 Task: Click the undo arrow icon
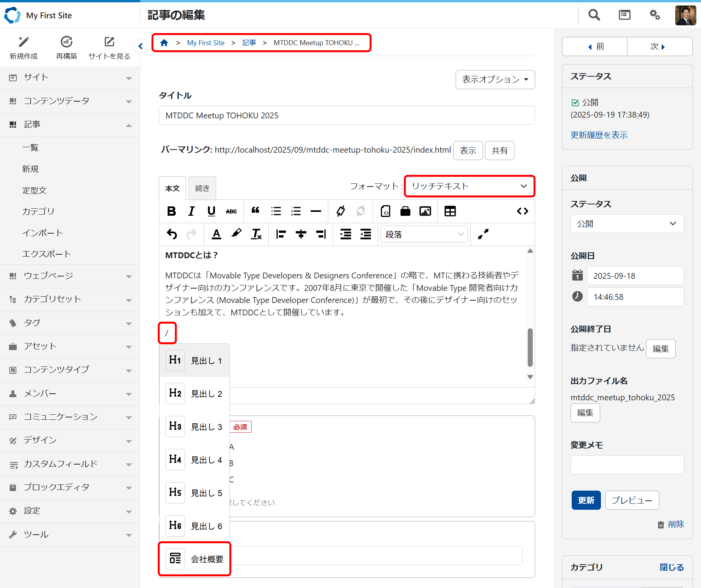click(172, 234)
